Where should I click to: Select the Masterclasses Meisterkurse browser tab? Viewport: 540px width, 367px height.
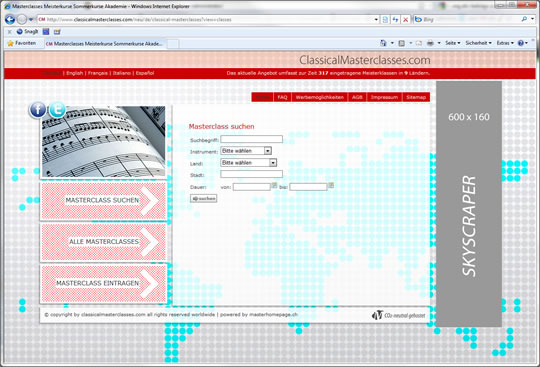104,44
